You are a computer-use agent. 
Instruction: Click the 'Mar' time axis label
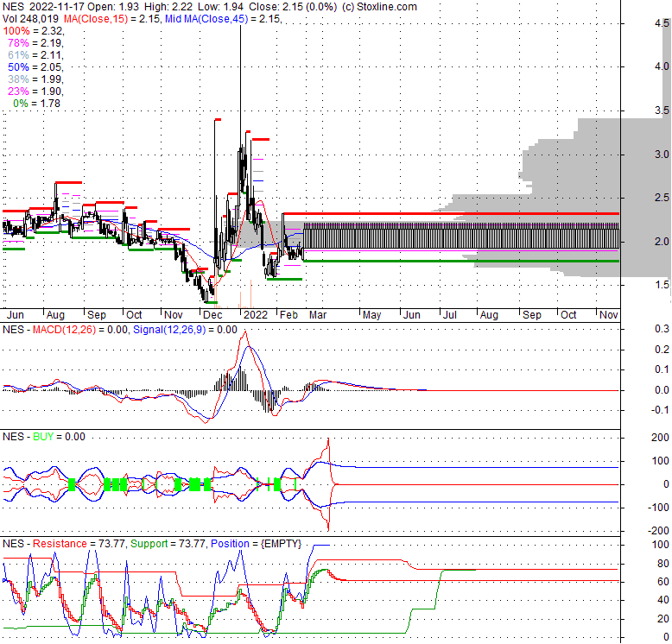[x=318, y=315]
